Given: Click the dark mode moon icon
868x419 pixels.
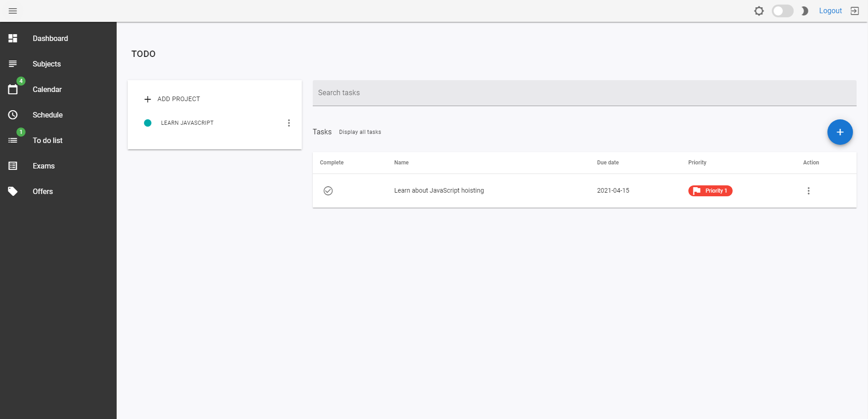Looking at the screenshot, I should (x=805, y=11).
